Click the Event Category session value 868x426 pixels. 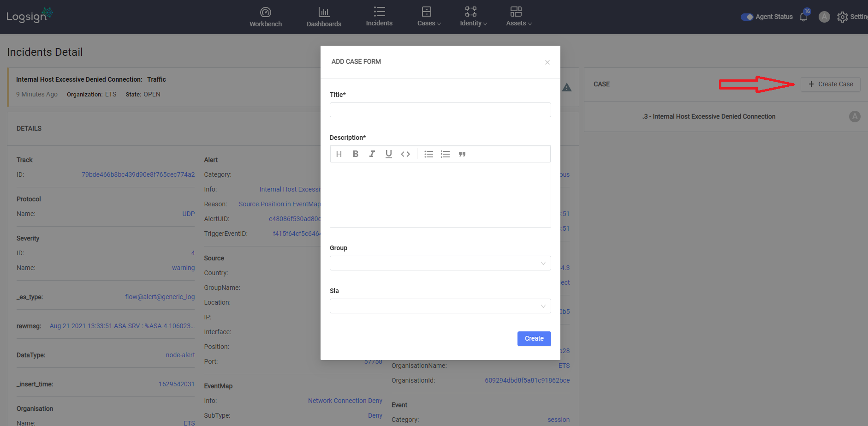[x=559, y=420]
